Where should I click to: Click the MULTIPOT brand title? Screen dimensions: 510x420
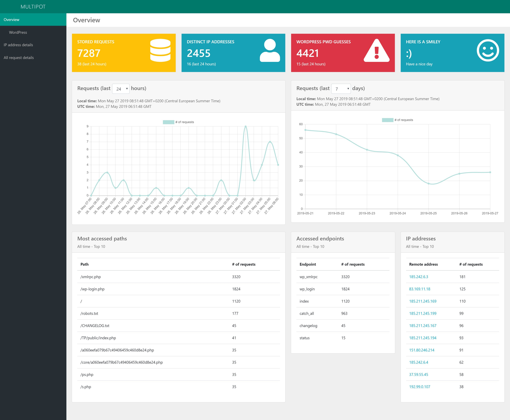coord(33,7)
